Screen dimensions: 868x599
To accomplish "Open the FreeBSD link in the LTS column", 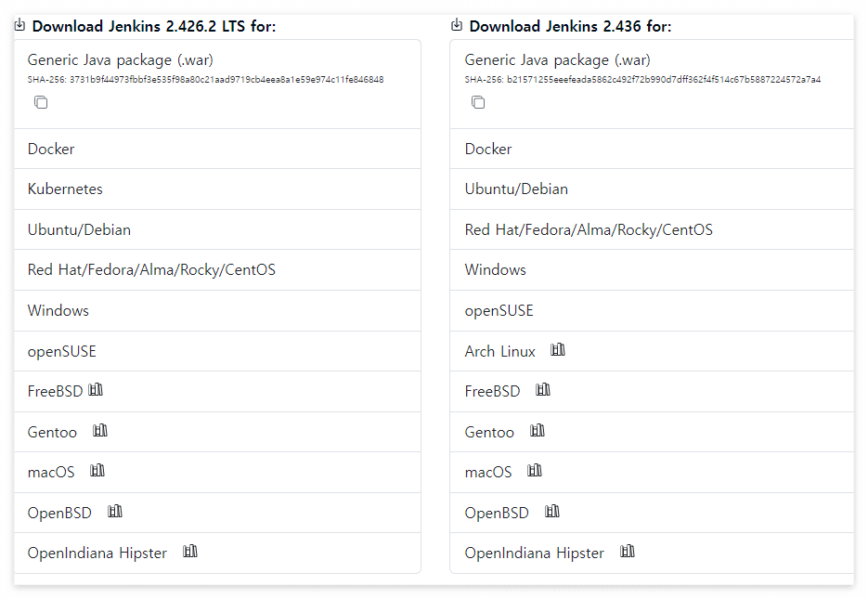I will pyautogui.click(x=55, y=391).
